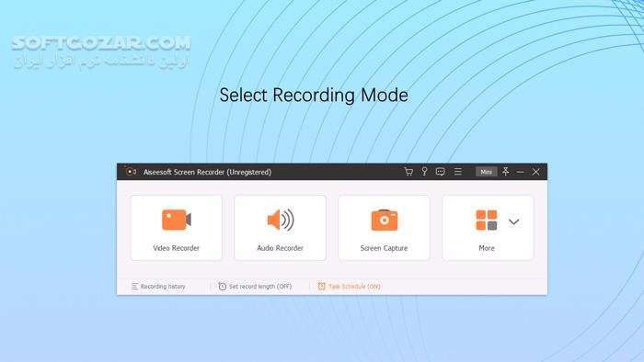Click the Select Recording Mode heading
This screenshot has width=644, height=362.
click(x=314, y=96)
